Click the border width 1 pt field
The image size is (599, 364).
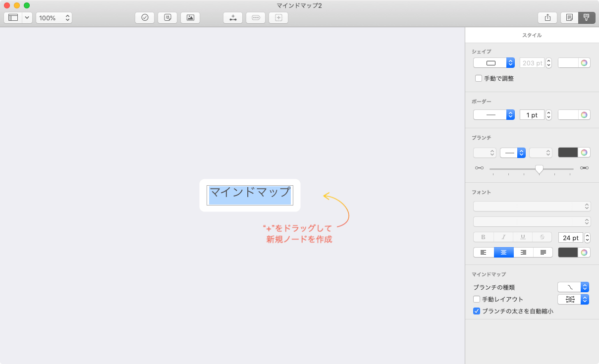(x=532, y=115)
